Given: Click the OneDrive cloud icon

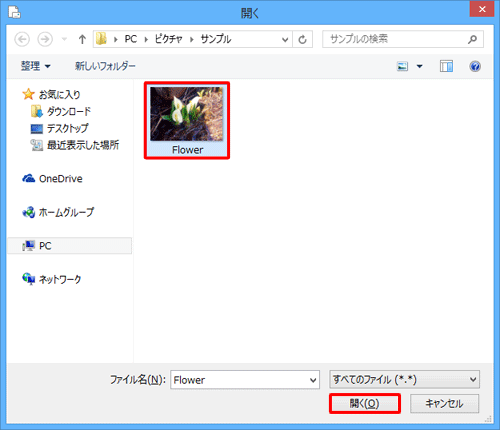Looking at the screenshot, I should (29, 178).
